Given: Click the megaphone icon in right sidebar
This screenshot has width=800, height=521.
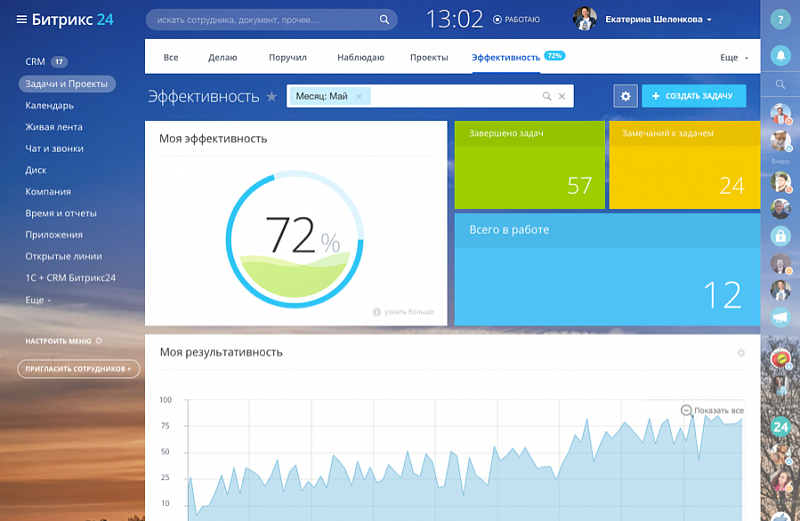Looking at the screenshot, I should tap(781, 317).
